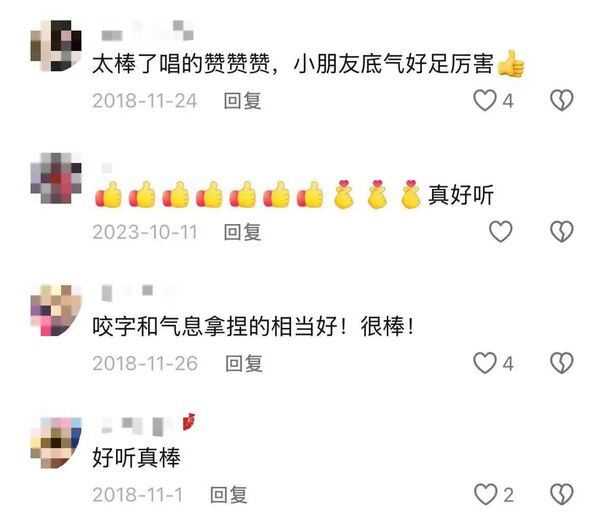Open the first commenter's blurred avatar

click(56, 46)
